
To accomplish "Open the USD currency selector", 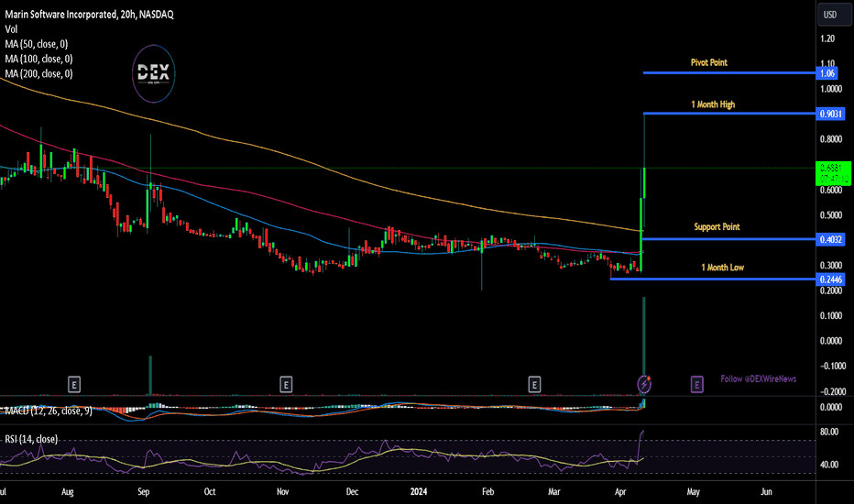I will coord(833,15).
